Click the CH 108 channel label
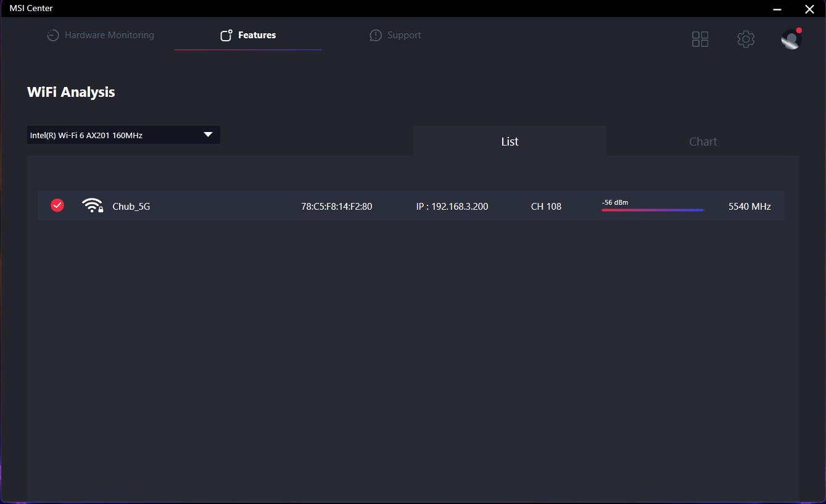 546,207
